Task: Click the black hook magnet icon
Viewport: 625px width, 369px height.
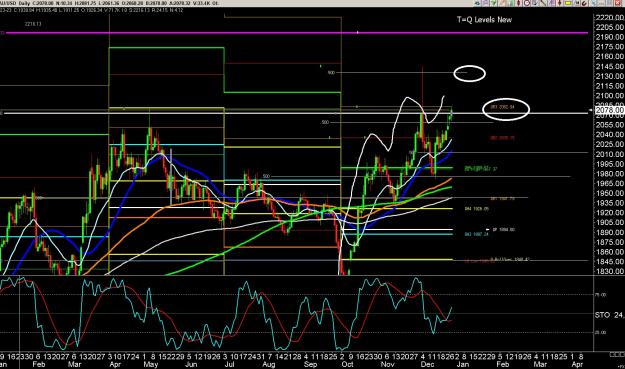Action: [584, 3]
